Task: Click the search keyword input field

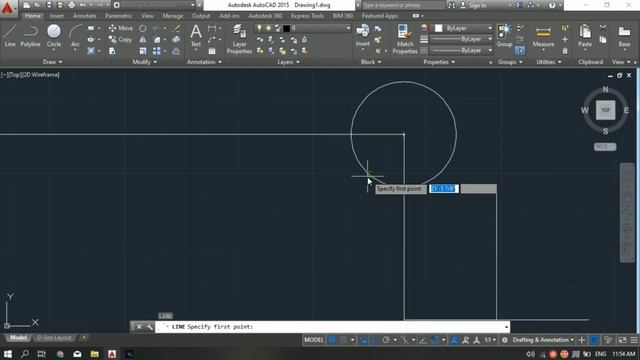Action: coord(402,5)
